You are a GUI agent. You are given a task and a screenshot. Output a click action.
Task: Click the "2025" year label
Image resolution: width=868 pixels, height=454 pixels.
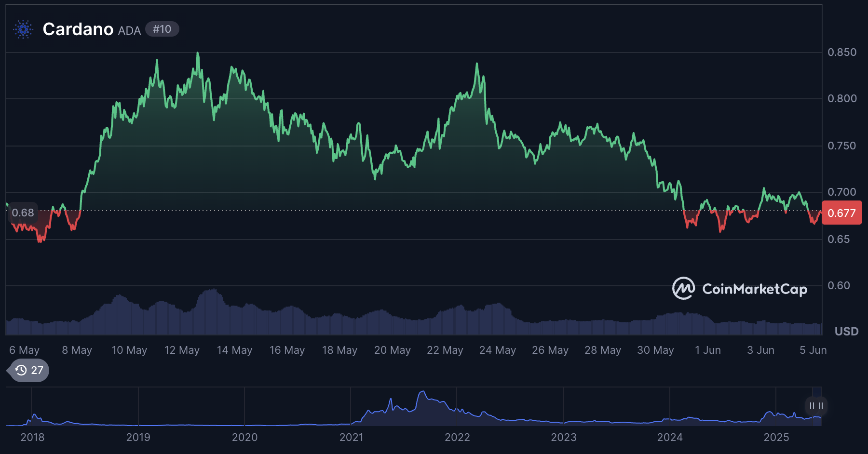click(x=776, y=438)
